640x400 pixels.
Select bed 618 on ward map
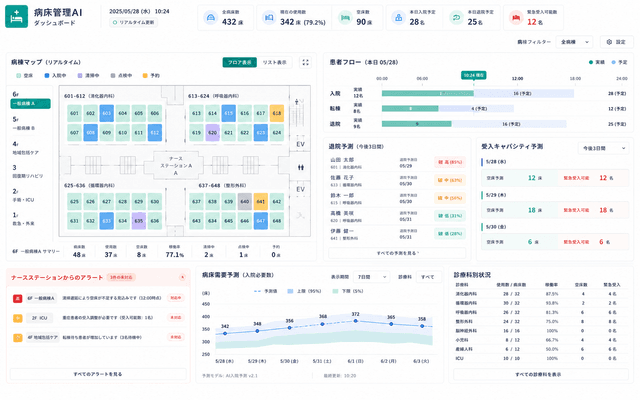277,113
